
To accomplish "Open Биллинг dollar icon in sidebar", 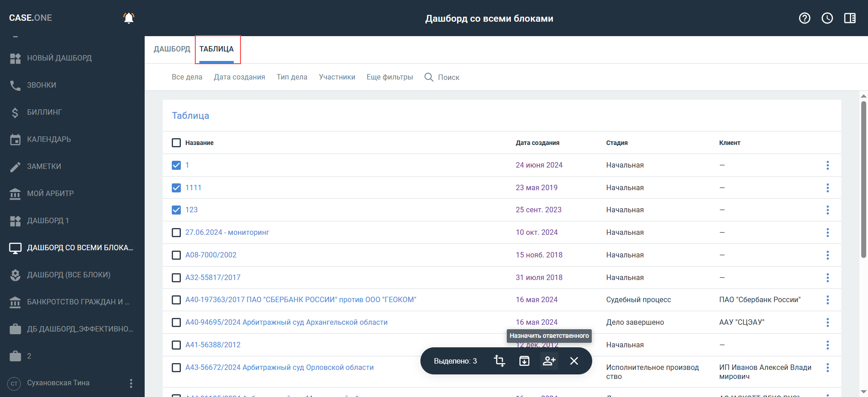I will click(15, 112).
